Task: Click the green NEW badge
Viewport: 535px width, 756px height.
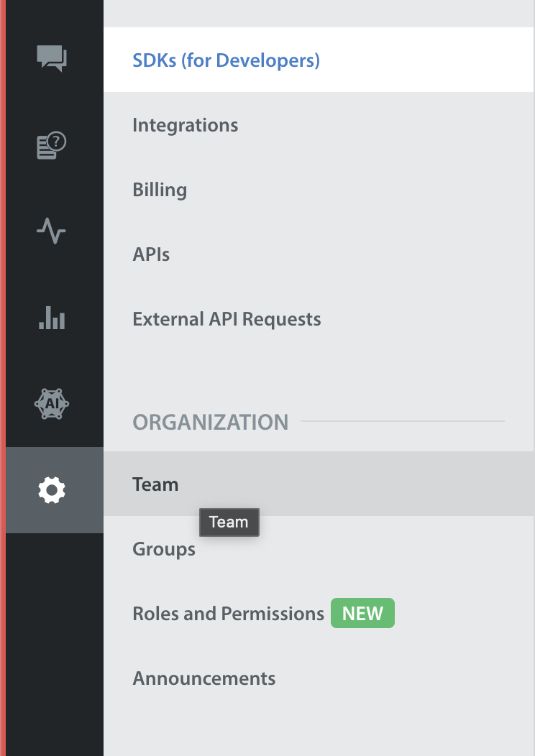Action: (362, 613)
